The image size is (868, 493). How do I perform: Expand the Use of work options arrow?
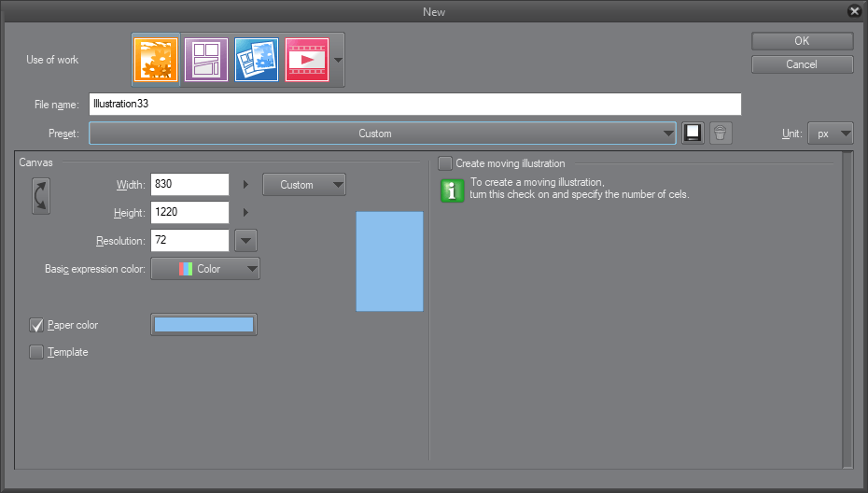tap(338, 60)
